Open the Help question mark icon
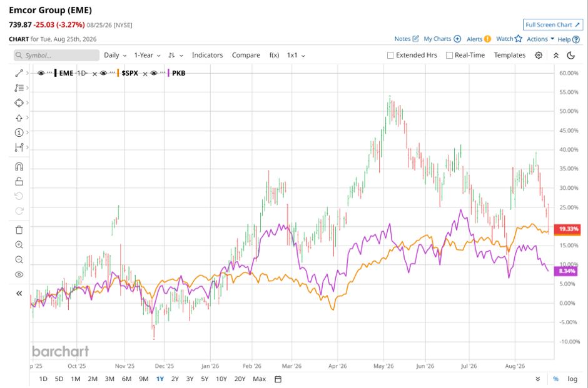Image resolution: width=588 pixels, height=388 pixels. [576, 39]
